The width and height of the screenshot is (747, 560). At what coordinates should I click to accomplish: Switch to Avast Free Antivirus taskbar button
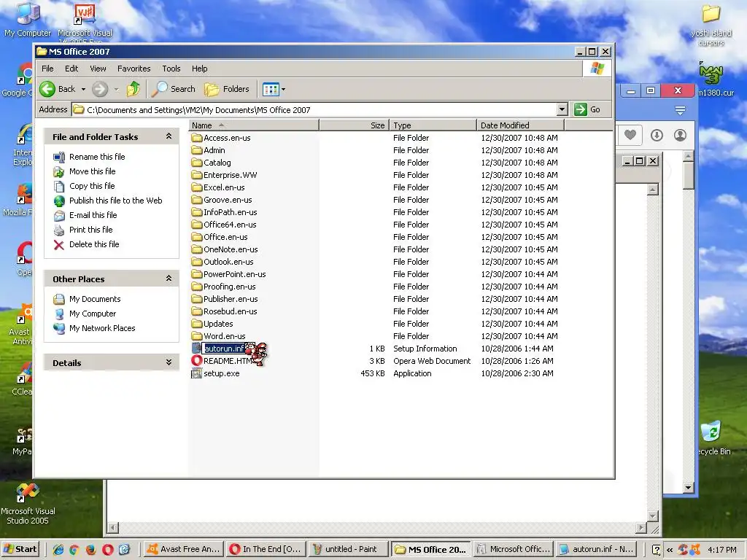click(x=182, y=549)
